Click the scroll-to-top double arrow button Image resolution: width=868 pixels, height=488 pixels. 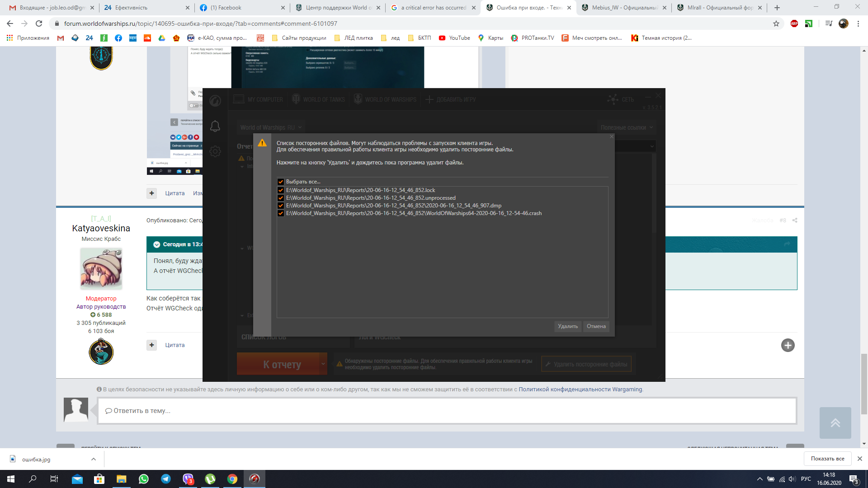[x=835, y=423]
